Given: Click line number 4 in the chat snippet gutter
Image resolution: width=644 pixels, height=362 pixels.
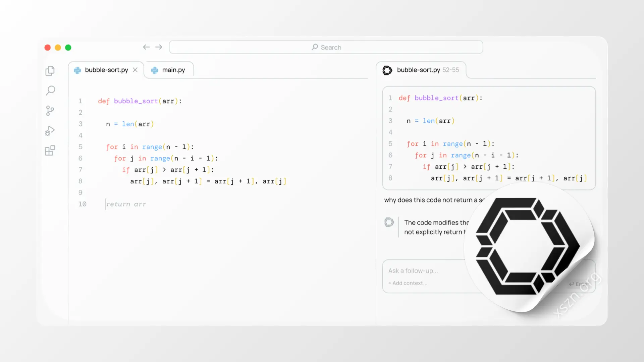Looking at the screenshot, I should pyautogui.click(x=390, y=132).
